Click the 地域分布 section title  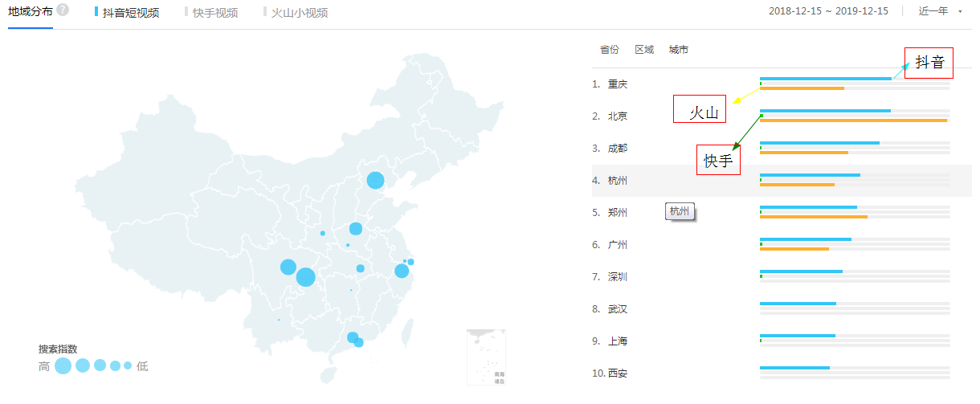[x=30, y=11]
